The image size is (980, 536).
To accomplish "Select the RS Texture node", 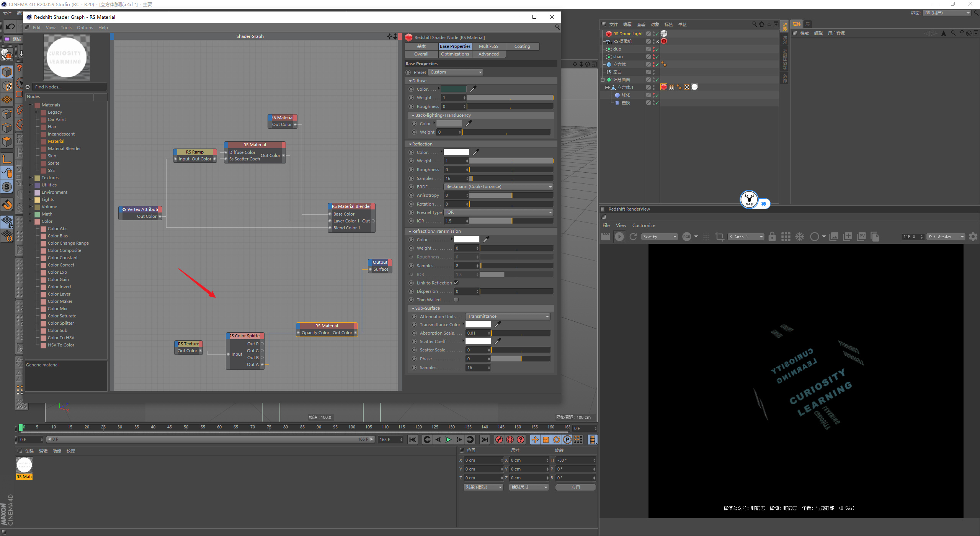I will pos(188,344).
